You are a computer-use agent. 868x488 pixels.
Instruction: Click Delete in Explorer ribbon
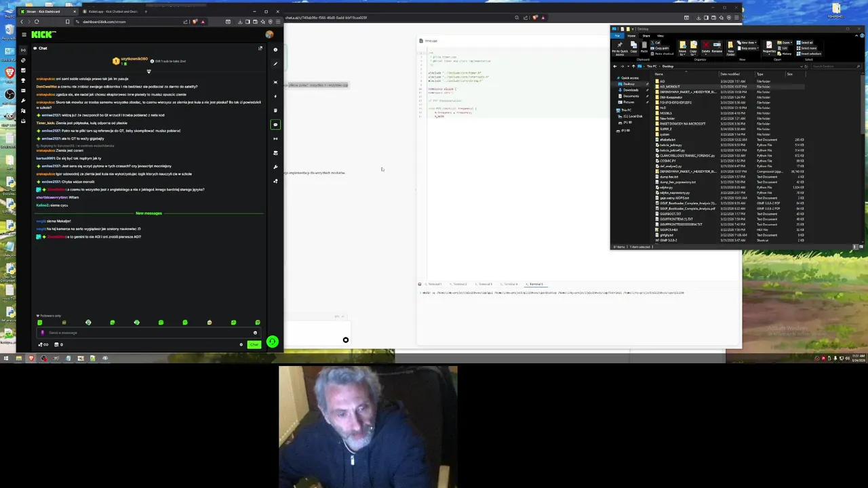pyautogui.click(x=706, y=47)
